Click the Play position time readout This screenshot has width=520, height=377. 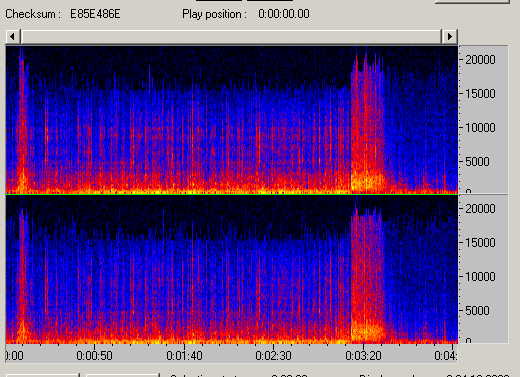[x=284, y=14]
